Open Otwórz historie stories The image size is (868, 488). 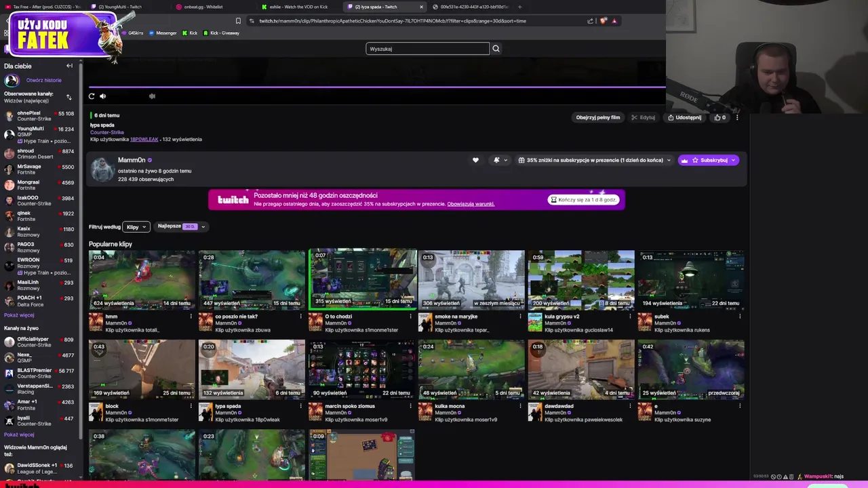43,80
